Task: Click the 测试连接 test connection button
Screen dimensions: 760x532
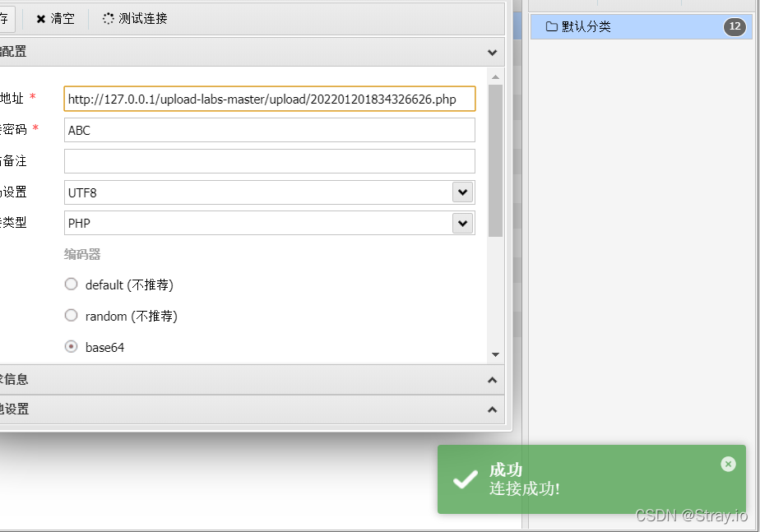Action: [x=135, y=18]
